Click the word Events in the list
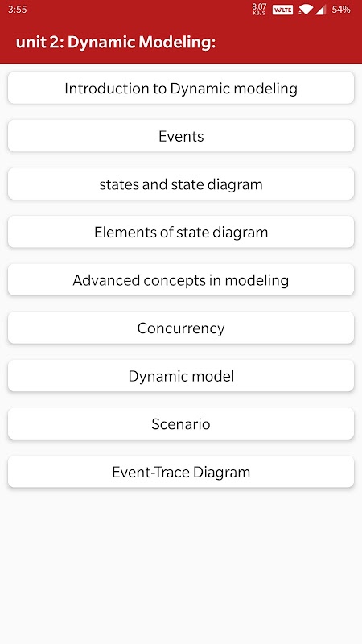Viewport: 362px width, 644px height. coord(181,136)
